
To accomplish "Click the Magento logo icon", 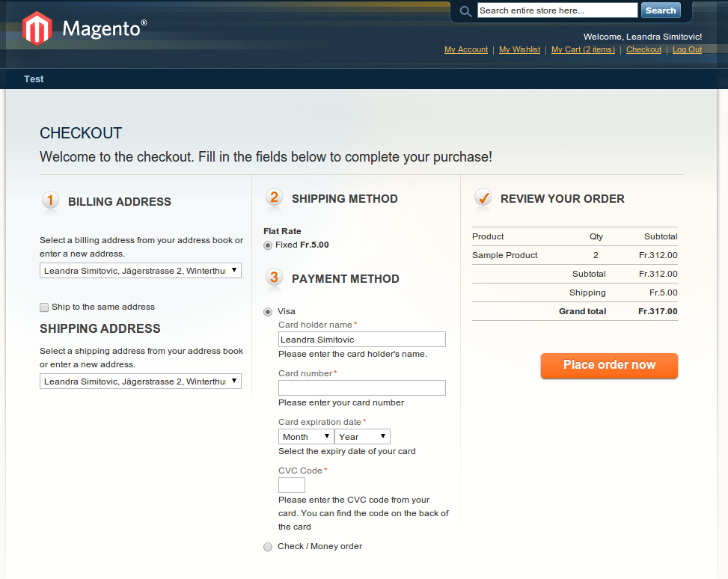I will point(37,29).
